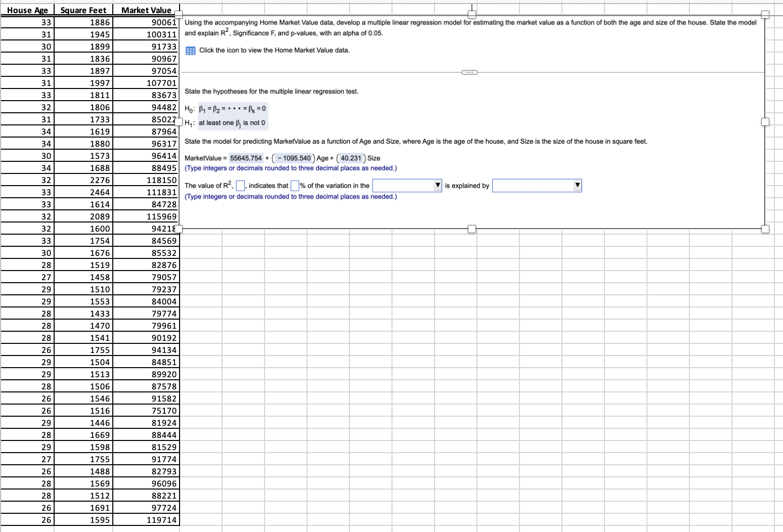Click the bottom-center image resize handle

472,229
